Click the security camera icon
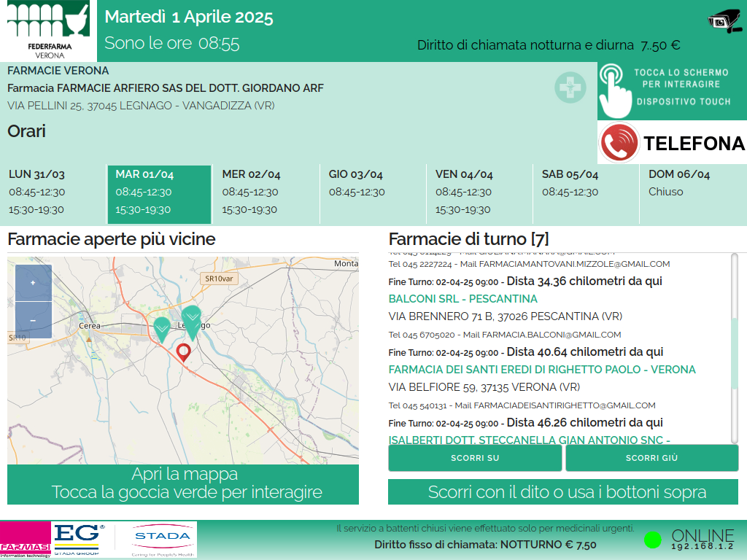This screenshot has height=560, width=747. point(725,21)
